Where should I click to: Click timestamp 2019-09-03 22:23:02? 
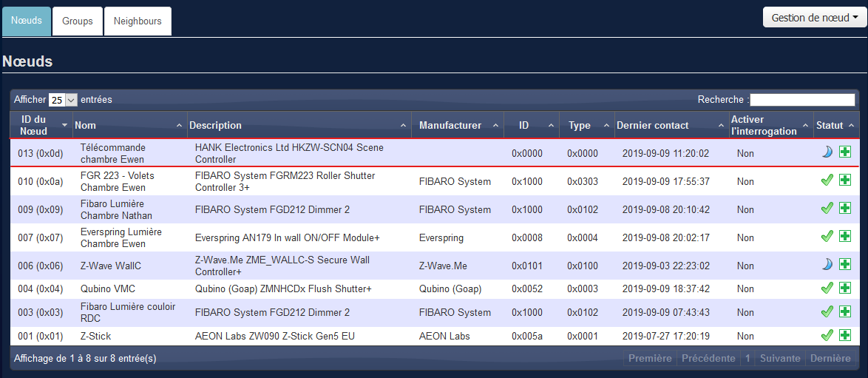coord(666,266)
